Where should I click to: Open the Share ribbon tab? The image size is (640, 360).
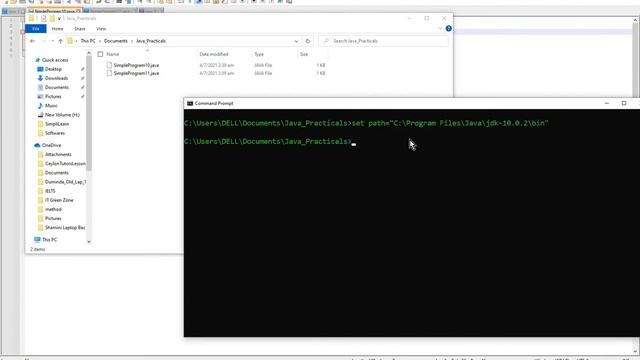pos(80,29)
